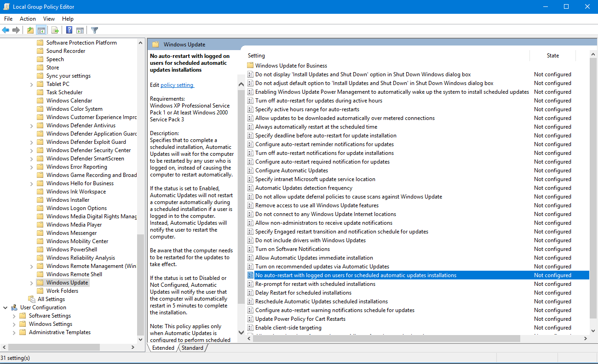Expand the Windows Hello for Business node

tap(31, 183)
